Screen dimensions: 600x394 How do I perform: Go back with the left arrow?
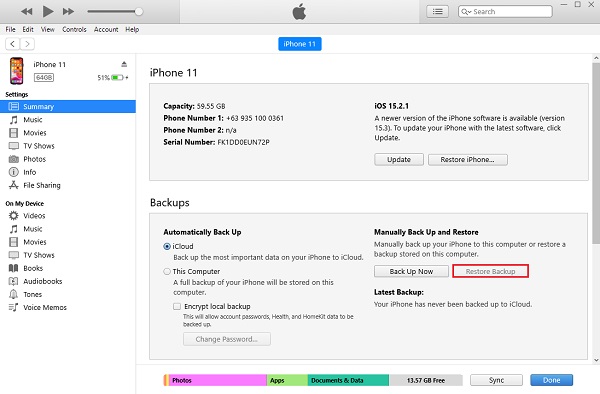tap(12, 44)
